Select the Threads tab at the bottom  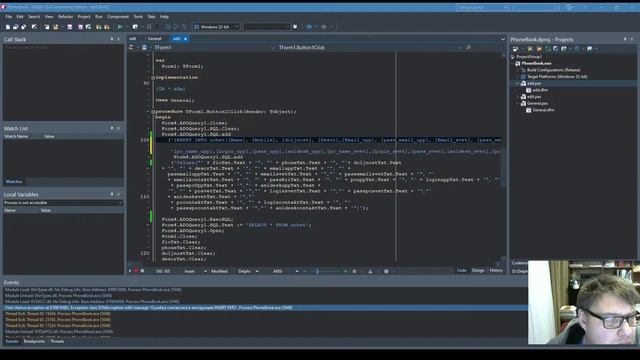pos(57,341)
